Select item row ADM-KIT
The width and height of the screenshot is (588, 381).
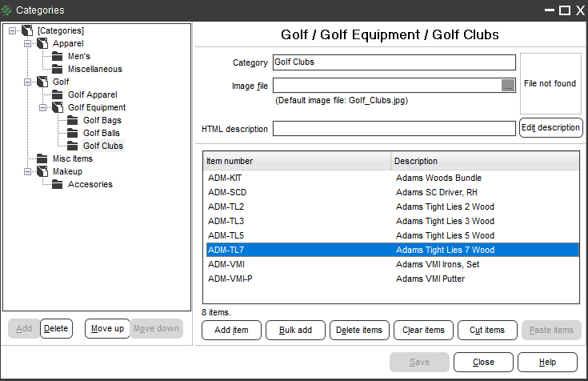pos(393,178)
